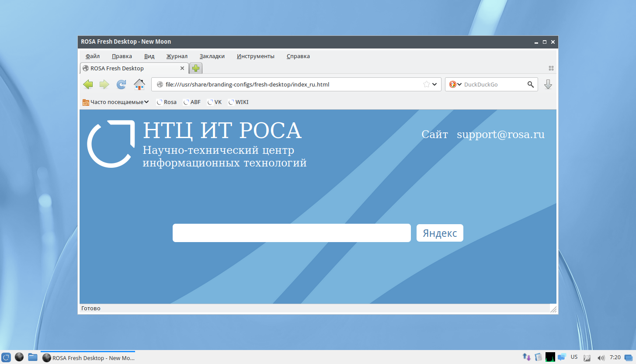Show the list of all tabs
Image resolution: width=636 pixels, height=364 pixels.
click(x=551, y=68)
